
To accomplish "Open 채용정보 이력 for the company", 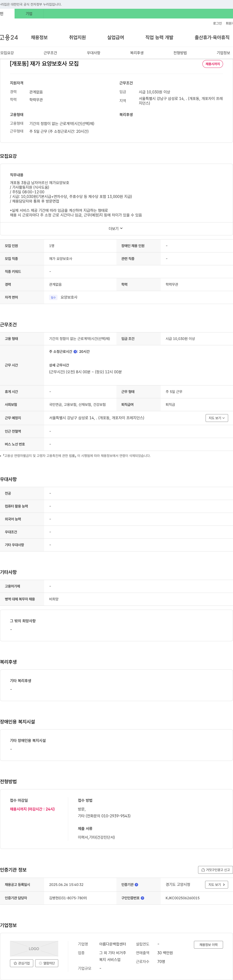I will click(x=208, y=945).
